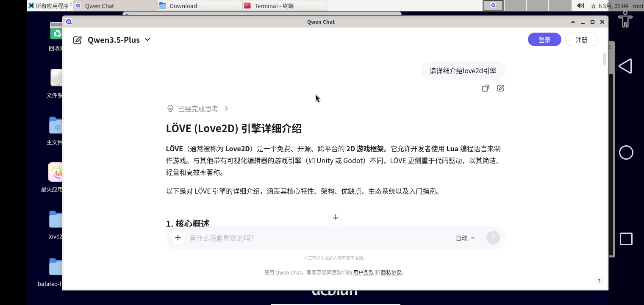Click the Qwen logo in the window title bar

(x=69, y=22)
